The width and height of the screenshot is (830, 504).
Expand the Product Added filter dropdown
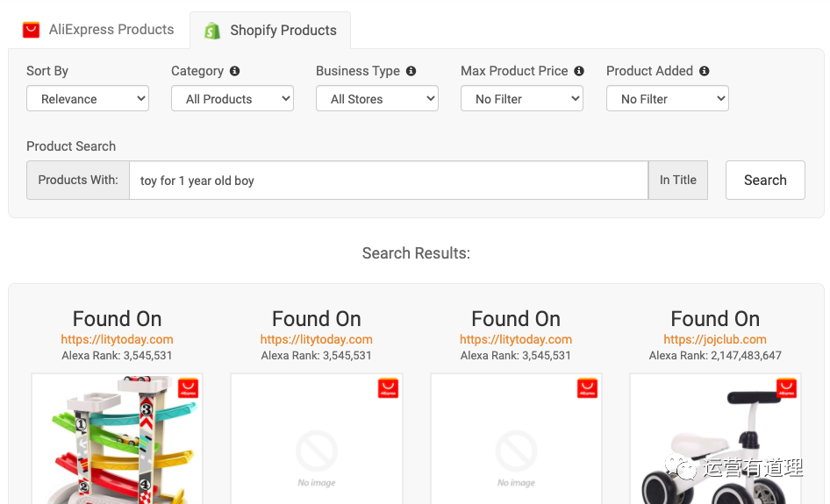tap(668, 99)
